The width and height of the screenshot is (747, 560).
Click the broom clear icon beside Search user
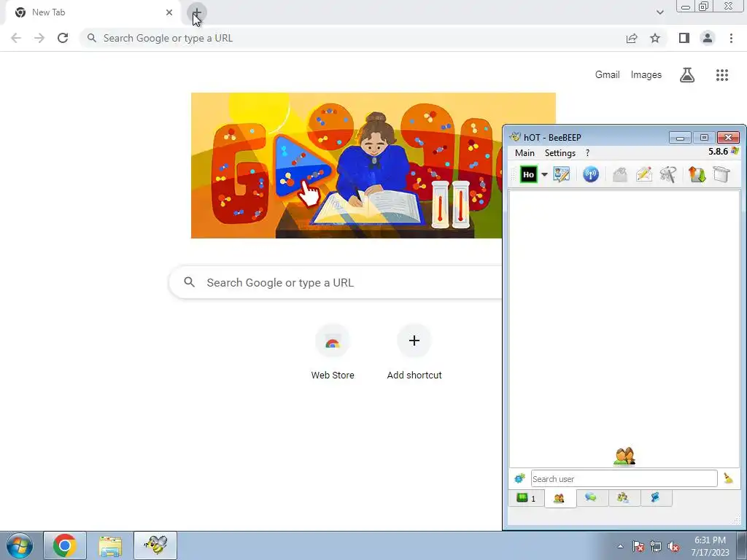click(x=728, y=478)
